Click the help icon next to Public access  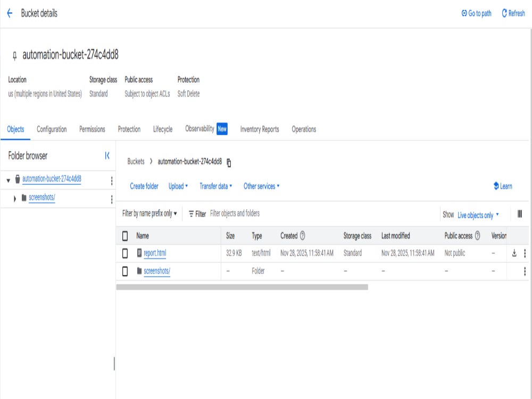point(478,236)
